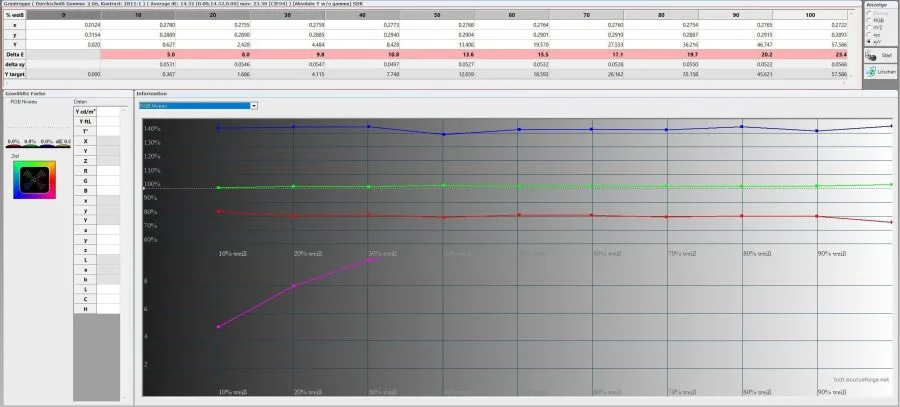Screen dimensions: 900x407
Task: Click the Delta E cell showing 19.7
Action: pyautogui.click(x=661, y=54)
